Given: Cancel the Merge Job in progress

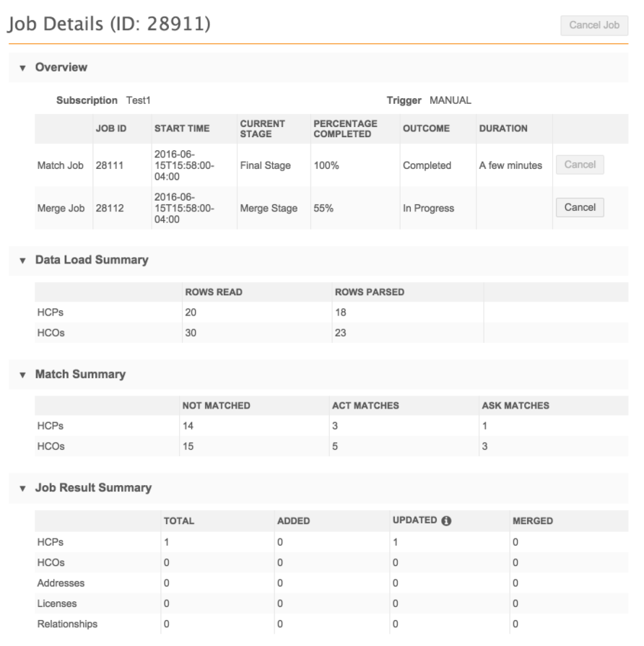Looking at the screenshot, I should (x=579, y=208).
